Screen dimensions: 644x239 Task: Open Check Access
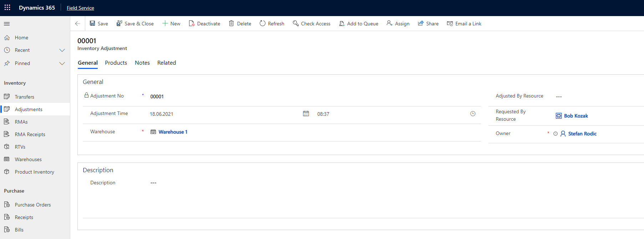coord(312,24)
